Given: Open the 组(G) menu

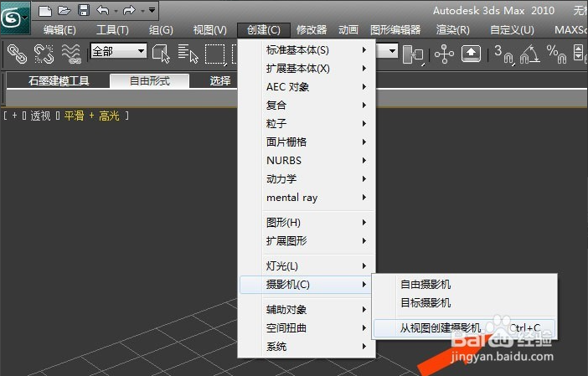Looking at the screenshot, I should point(162,30).
